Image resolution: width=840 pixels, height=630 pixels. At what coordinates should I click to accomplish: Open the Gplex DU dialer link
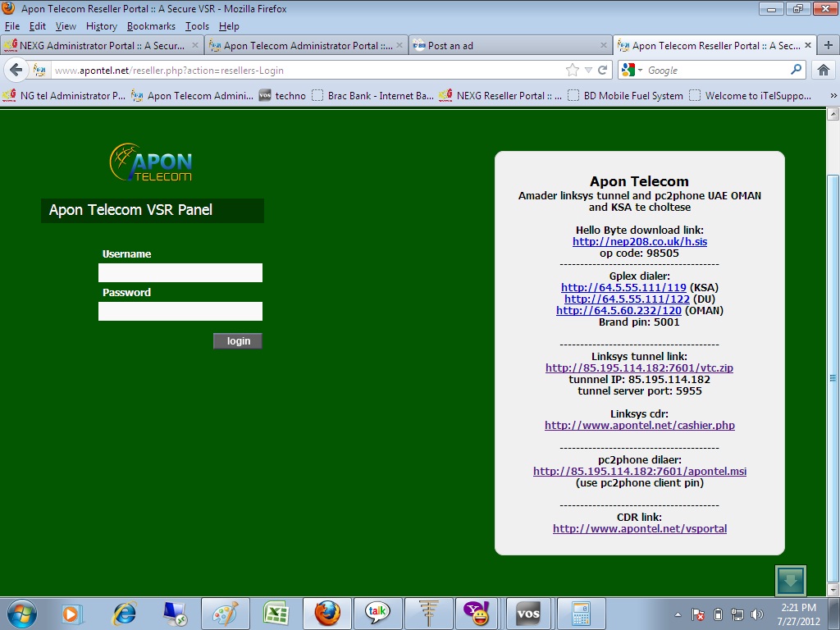(x=627, y=299)
